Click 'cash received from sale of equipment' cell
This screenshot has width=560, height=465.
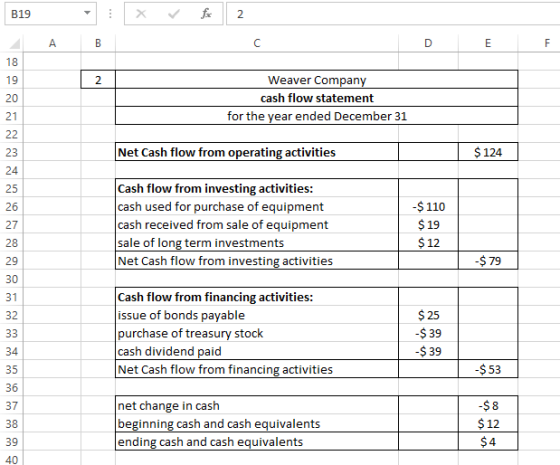point(257,225)
